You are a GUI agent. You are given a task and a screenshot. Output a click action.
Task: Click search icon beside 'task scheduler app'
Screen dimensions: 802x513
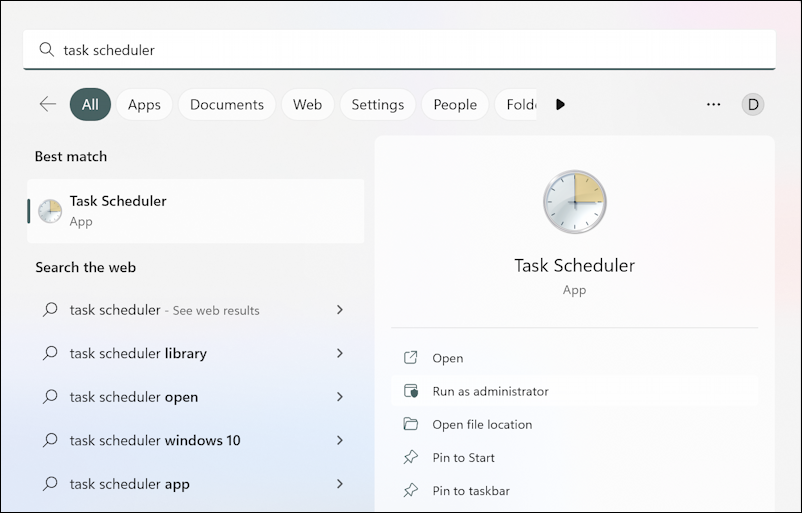[50, 483]
